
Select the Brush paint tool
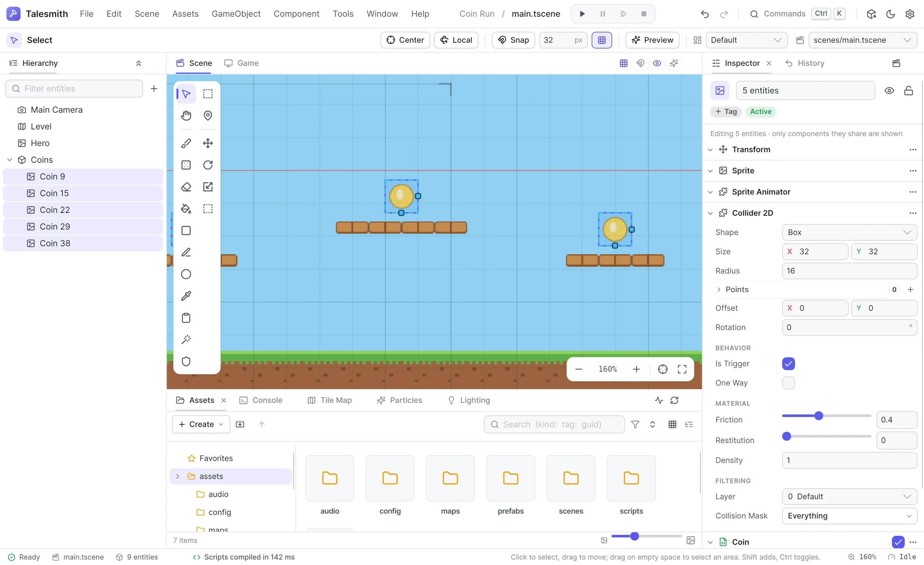coord(186,143)
